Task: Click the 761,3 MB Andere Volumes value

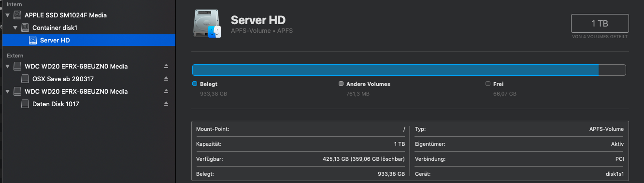Action: [x=358, y=94]
